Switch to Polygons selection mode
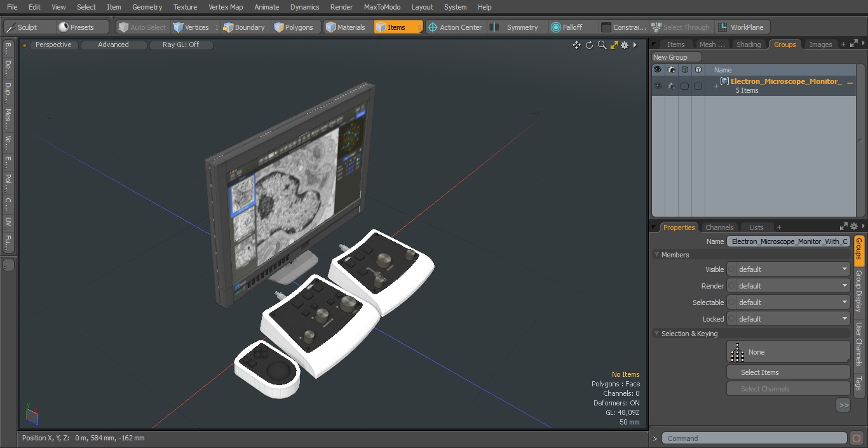This screenshot has height=448, width=868. click(294, 27)
